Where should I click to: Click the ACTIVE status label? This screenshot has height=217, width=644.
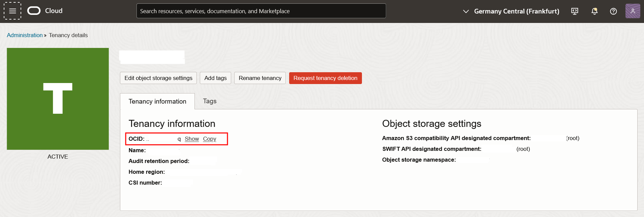tap(58, 157)
